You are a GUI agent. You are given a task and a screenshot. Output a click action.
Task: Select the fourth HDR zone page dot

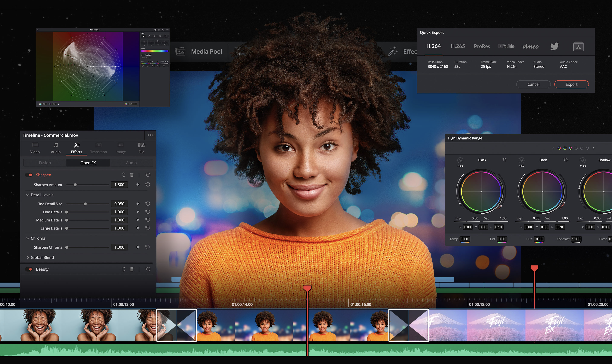576,148
